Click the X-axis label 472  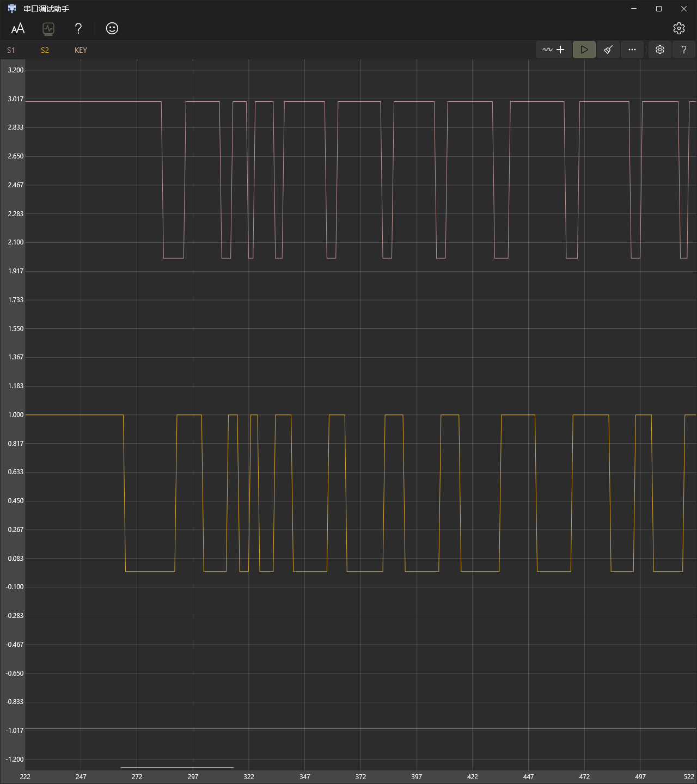584,777
